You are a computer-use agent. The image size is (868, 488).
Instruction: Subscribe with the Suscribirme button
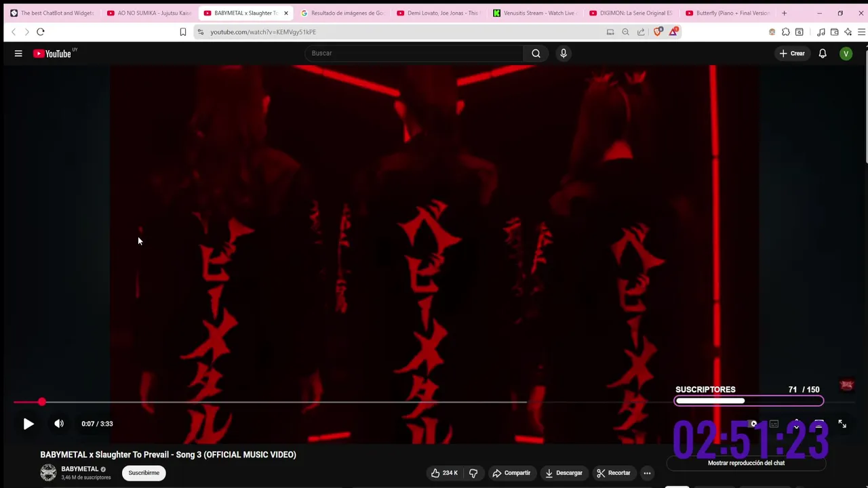(x=144, y=473)
